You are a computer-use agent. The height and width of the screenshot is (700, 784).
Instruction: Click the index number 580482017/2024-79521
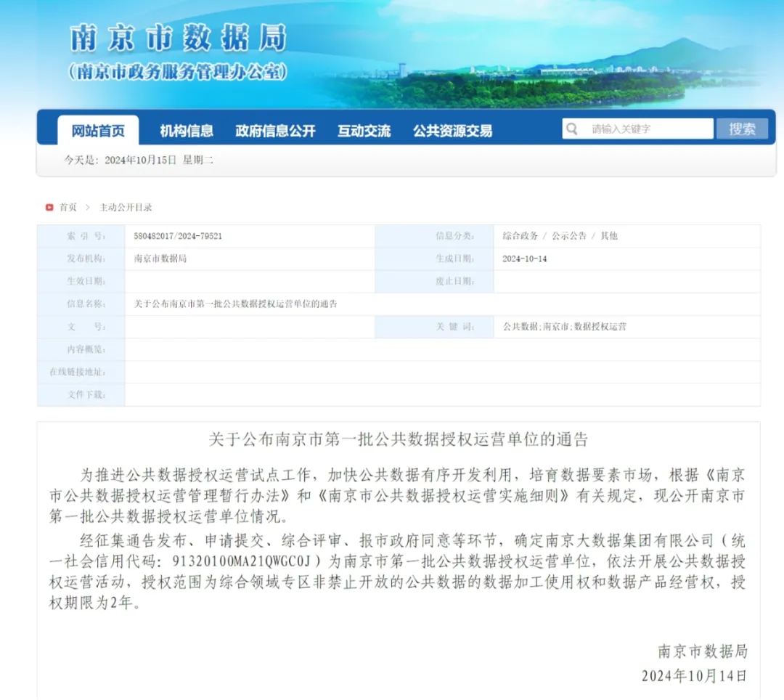(x=178, y=236)
